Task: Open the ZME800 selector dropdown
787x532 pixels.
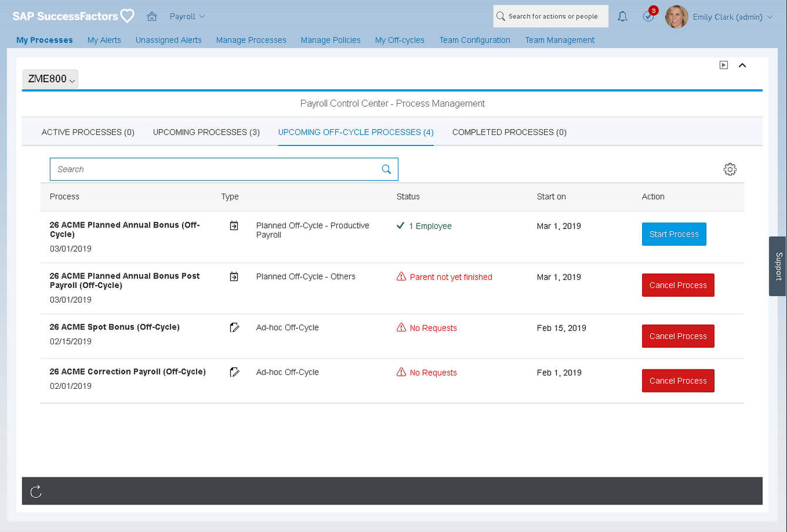Action: [50, 79]
